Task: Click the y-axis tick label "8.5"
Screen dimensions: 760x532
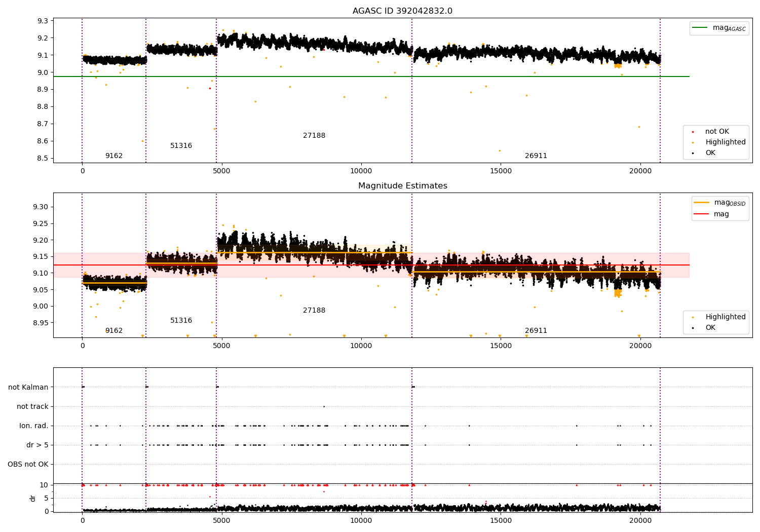Action: click(43, 159)
